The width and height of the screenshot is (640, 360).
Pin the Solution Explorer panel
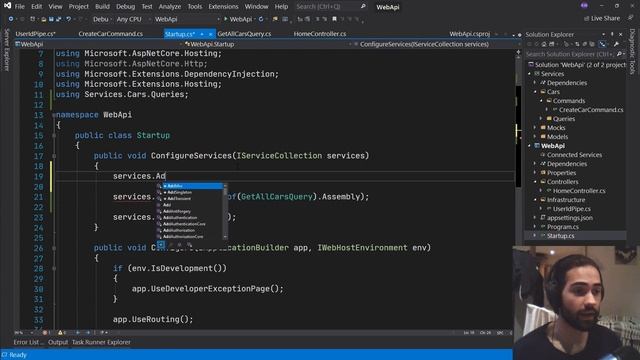point(612,34)
